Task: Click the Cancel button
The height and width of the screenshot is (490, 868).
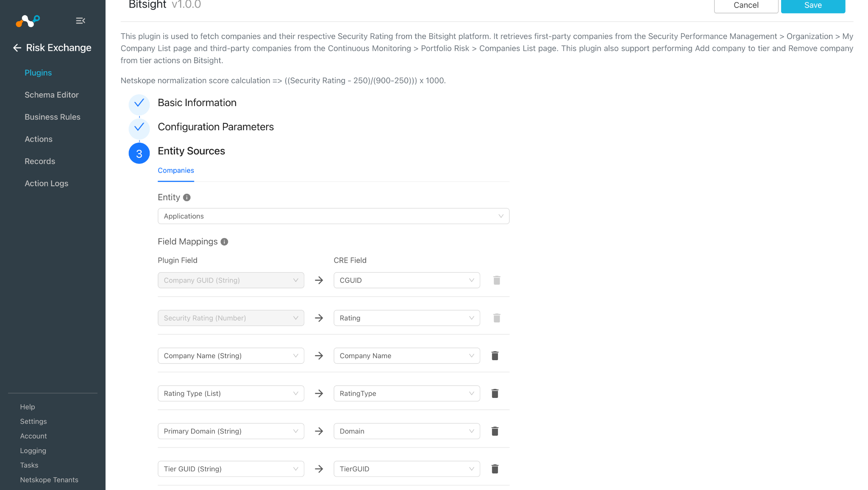Action: (746, 6)
